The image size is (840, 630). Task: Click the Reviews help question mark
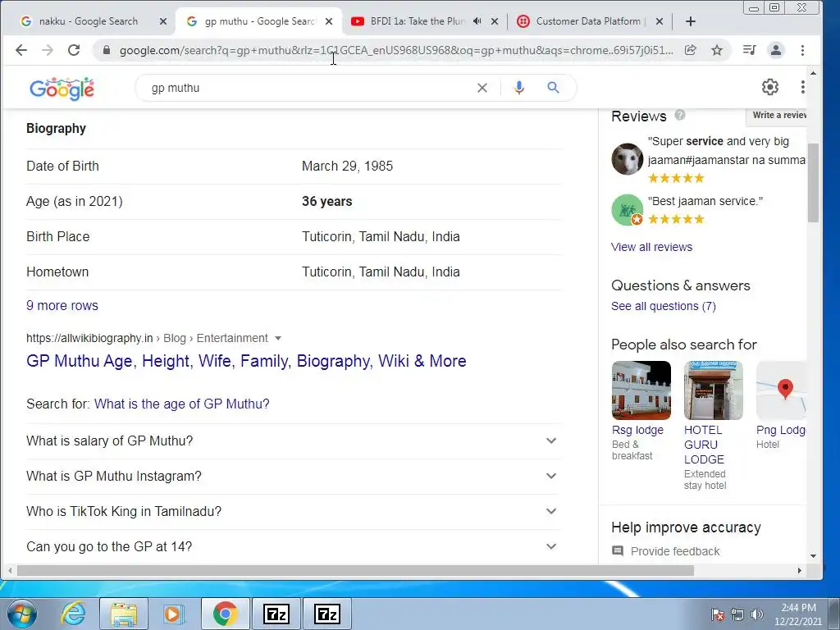click(680, 115)
